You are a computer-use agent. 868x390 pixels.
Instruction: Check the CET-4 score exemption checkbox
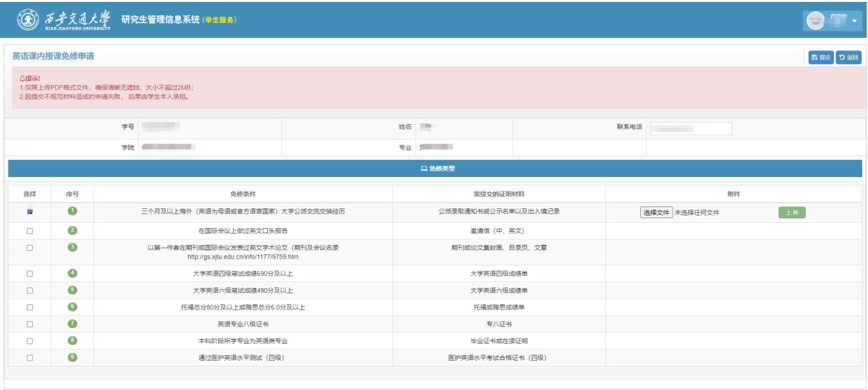29,274
